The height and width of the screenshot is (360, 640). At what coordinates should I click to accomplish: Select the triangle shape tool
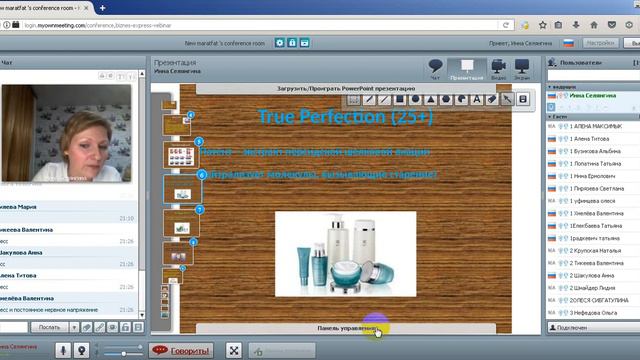tap(431, 99)
